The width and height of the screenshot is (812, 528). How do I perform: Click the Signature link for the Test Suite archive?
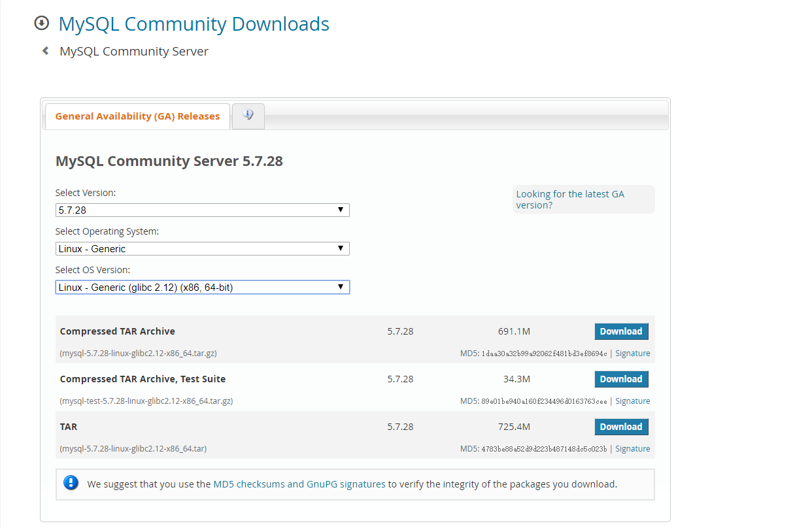point(632,401)
